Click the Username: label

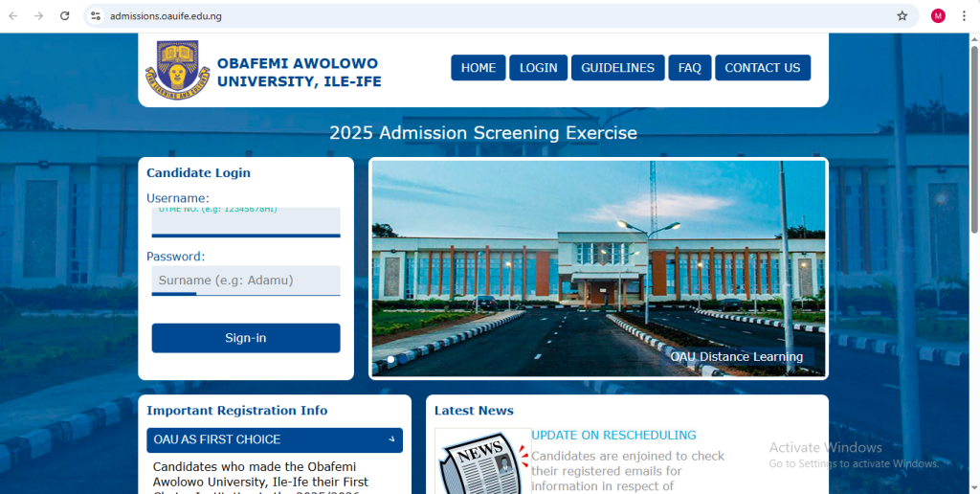pyautogui.click(x=177, y=198)
